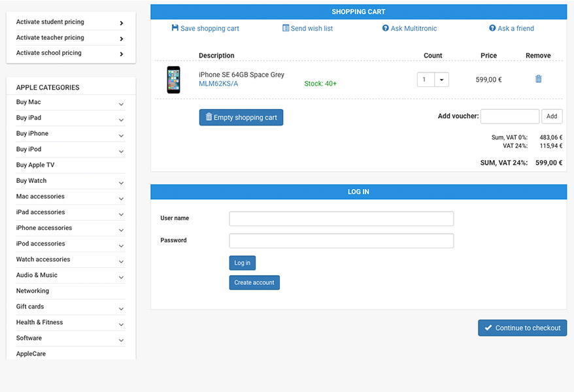Expand the iPod accessories chevron
This screenshot has height=392, width=574.
point(121,246)
